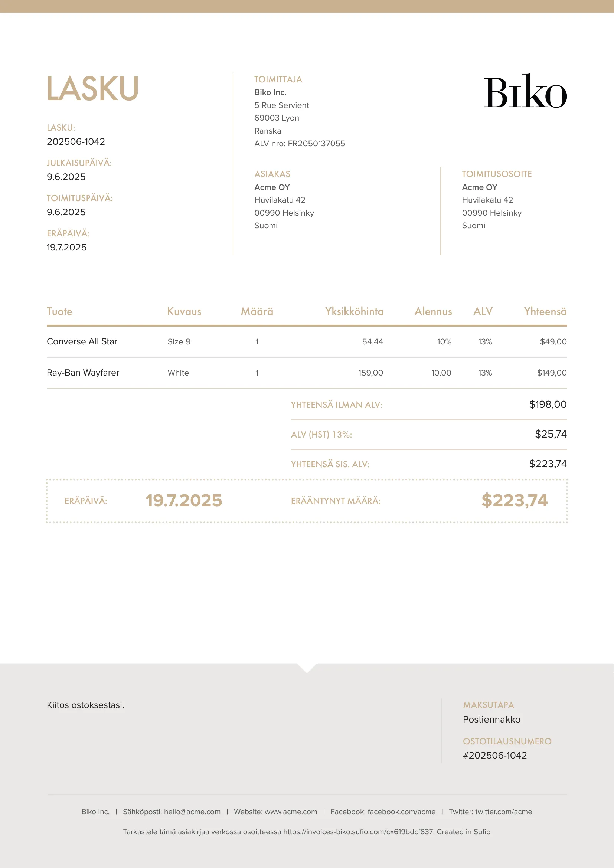Click Yksikköhinta column header
Screen dimensions: 614x868
tap(354, 311)
